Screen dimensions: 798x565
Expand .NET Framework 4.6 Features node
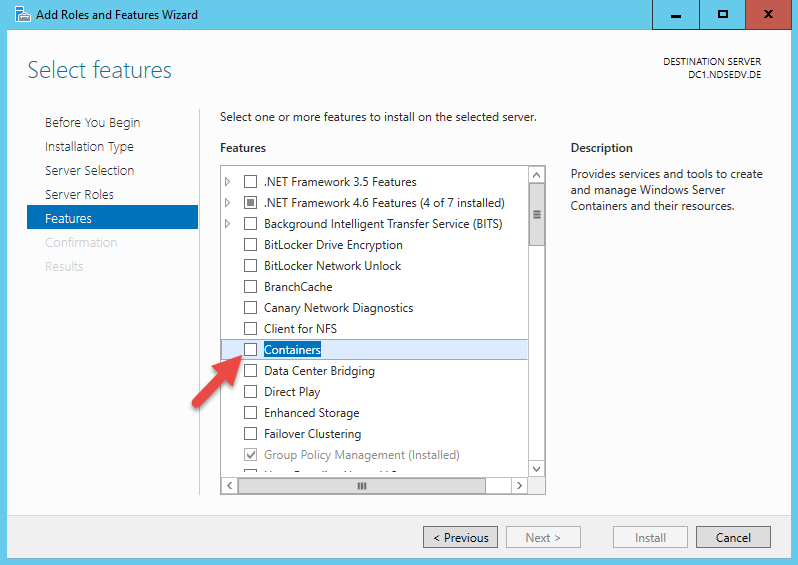[x=228, y=203]
